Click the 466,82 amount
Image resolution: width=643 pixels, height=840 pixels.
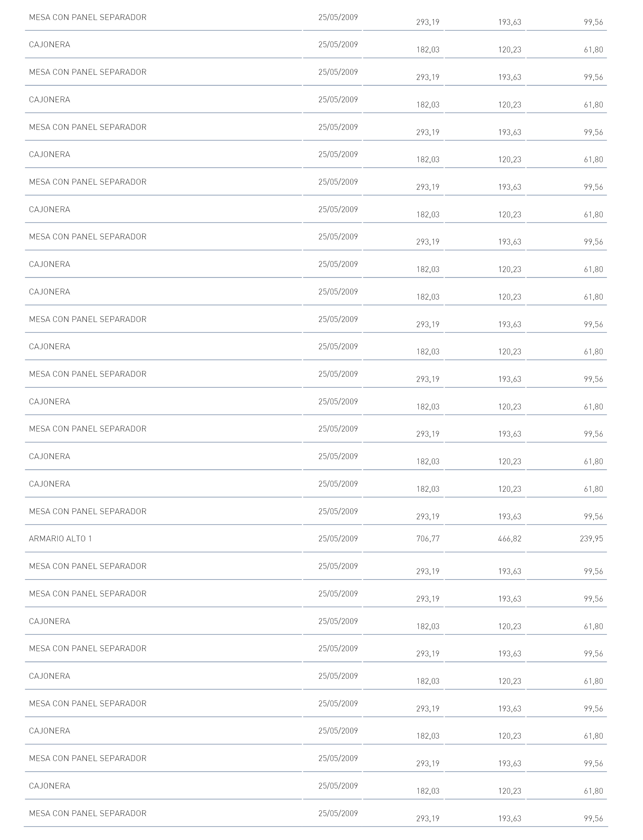click(509, 539)
